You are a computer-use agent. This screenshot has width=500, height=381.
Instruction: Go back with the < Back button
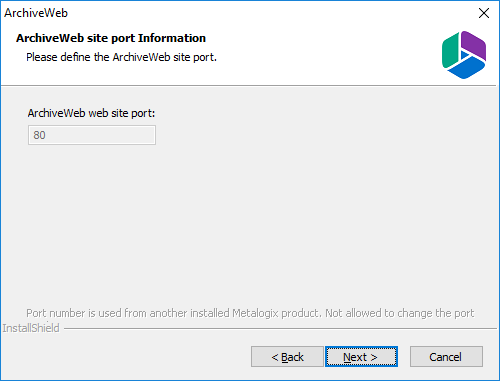tap(287, 357)
